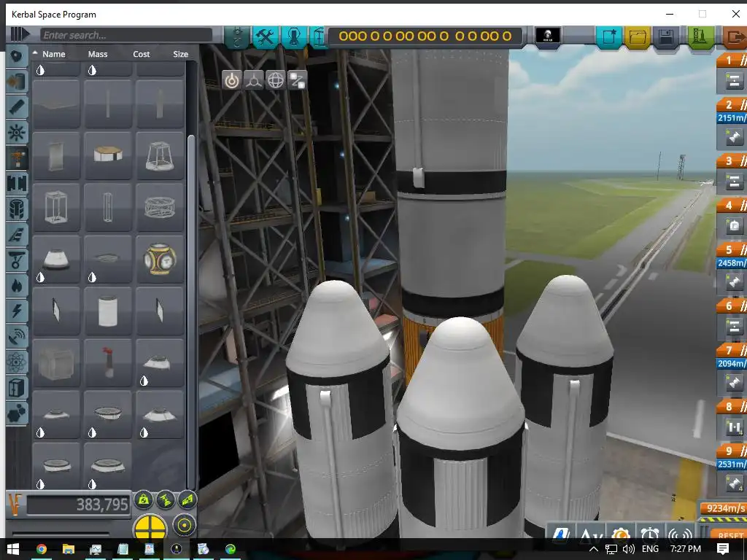This screenshot has width=747, height=560.
Task: Select the Rotate gizmo tool
Action: (x=275, y=80)
